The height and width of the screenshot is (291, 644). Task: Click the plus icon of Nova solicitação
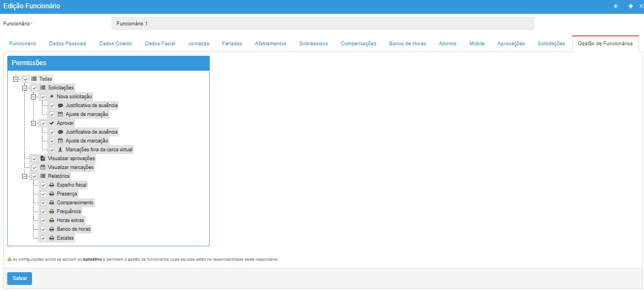coord(52,97)
